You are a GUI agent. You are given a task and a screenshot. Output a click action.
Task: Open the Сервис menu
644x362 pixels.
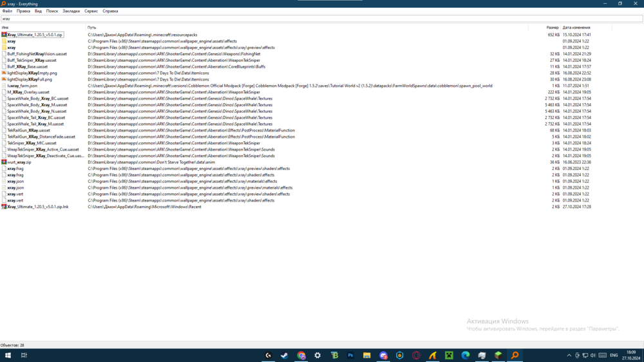pyautogui.click(x=91, y=11)
